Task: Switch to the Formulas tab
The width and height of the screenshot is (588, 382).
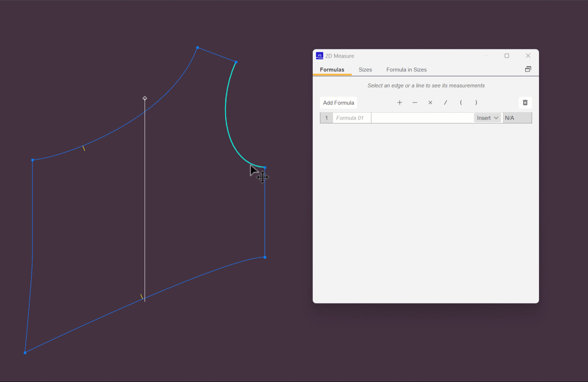Action: coord(332,70)
